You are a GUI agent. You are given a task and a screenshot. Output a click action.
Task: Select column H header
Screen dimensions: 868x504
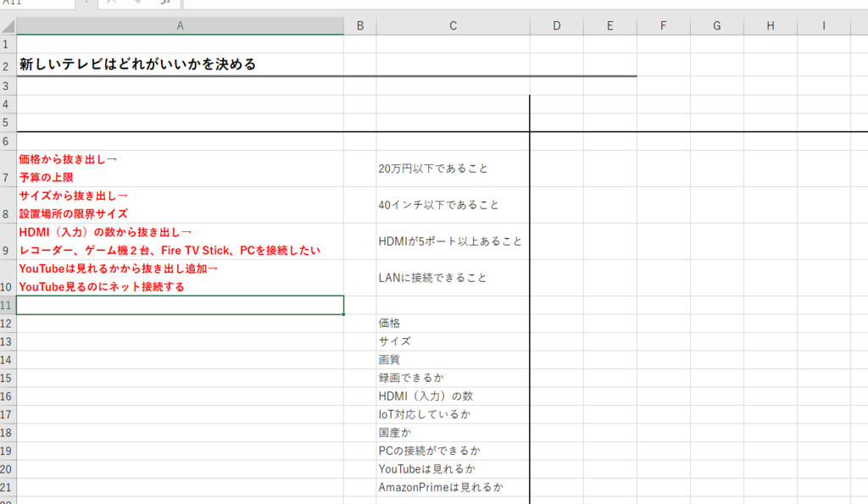(770, 26)
